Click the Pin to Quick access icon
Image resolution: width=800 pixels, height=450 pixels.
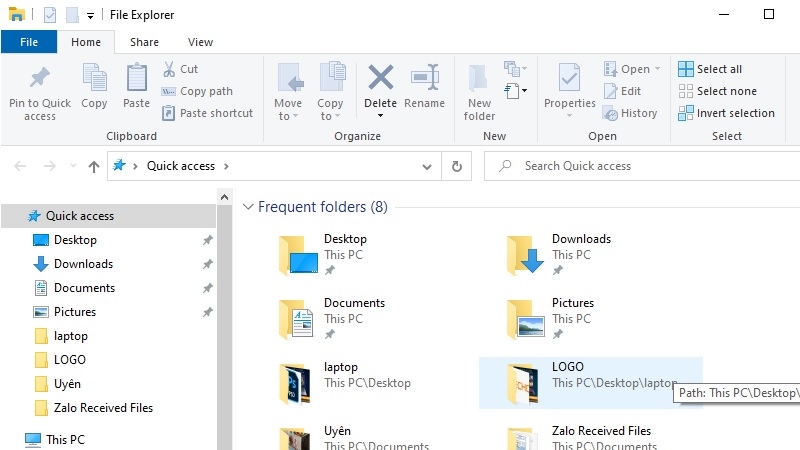click(39, 78)
